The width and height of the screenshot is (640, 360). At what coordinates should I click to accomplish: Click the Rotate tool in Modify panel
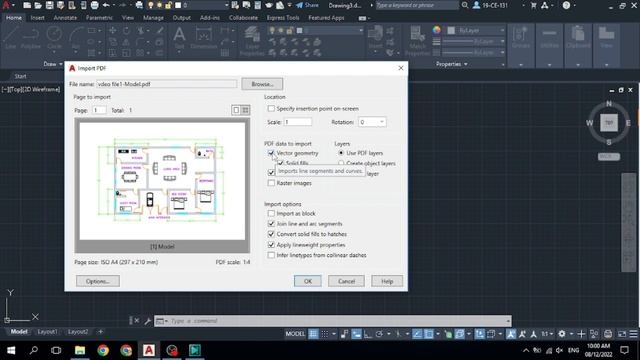pos(127,31)
